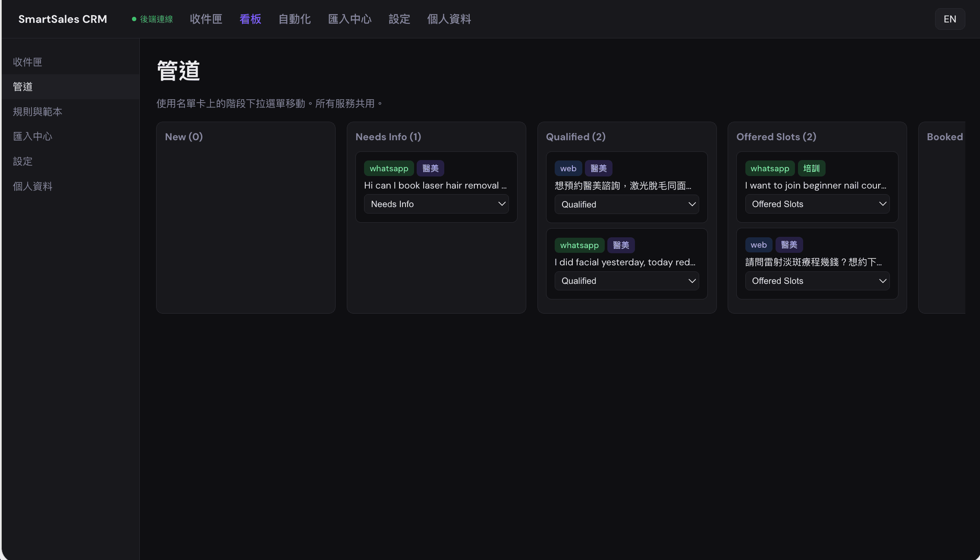
Task: Change stage of the nail course card
Action: pyautogui.click(x=817, y=204)
